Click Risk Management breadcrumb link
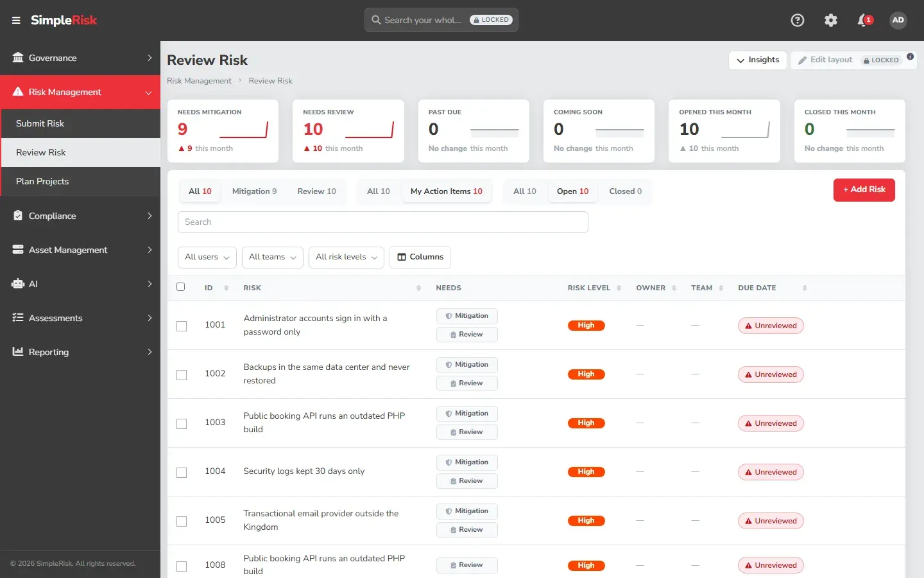The image size is (924, 578). coord(199,81)
